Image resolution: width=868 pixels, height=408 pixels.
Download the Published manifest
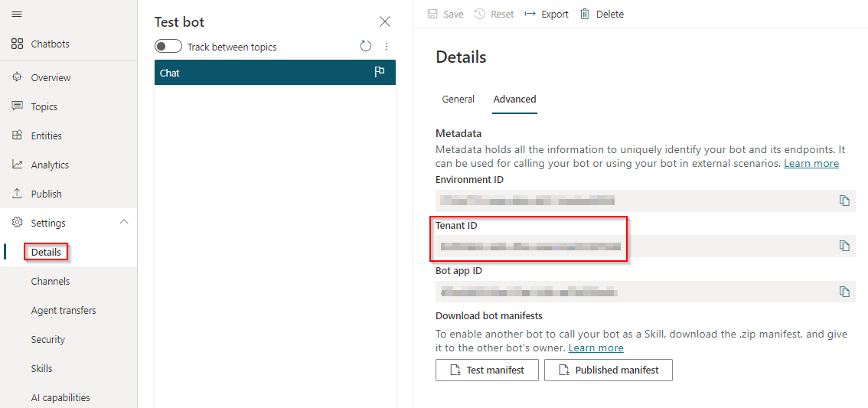(608, 370)
